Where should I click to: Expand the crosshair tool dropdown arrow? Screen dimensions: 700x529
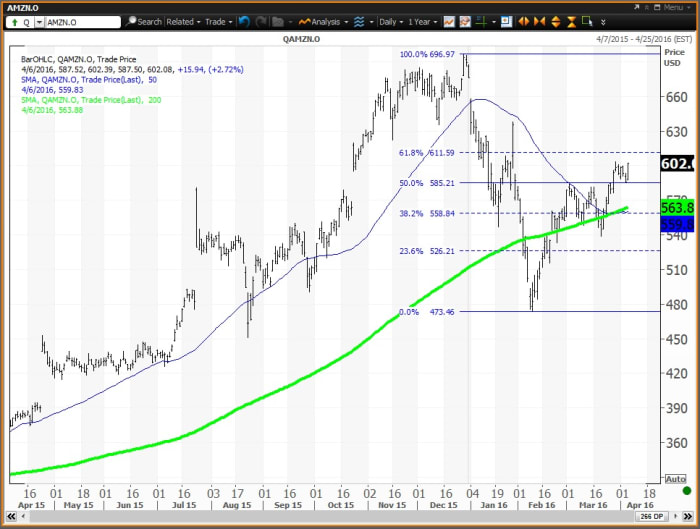493,22
